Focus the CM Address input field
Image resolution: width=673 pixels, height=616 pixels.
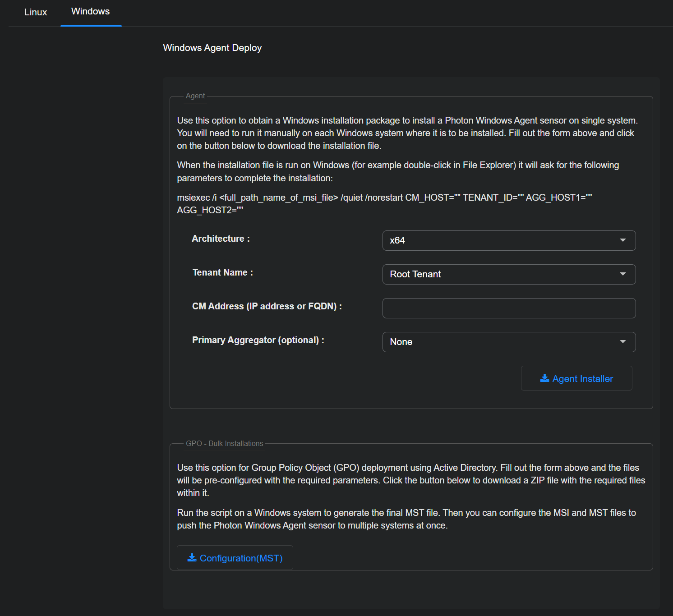pos(509,308)
